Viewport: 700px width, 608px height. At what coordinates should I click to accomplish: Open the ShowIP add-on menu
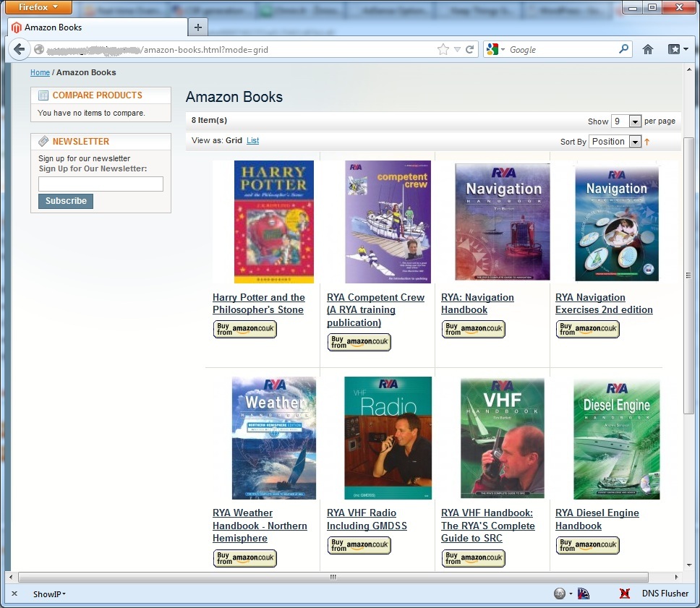tap(49, 594)
